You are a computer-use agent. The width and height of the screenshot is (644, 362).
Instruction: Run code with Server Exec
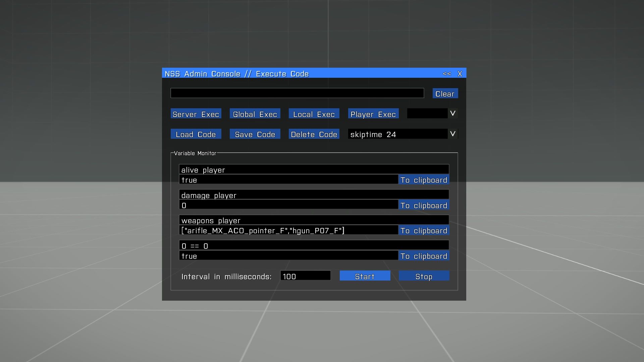click(x=196, y=114)
